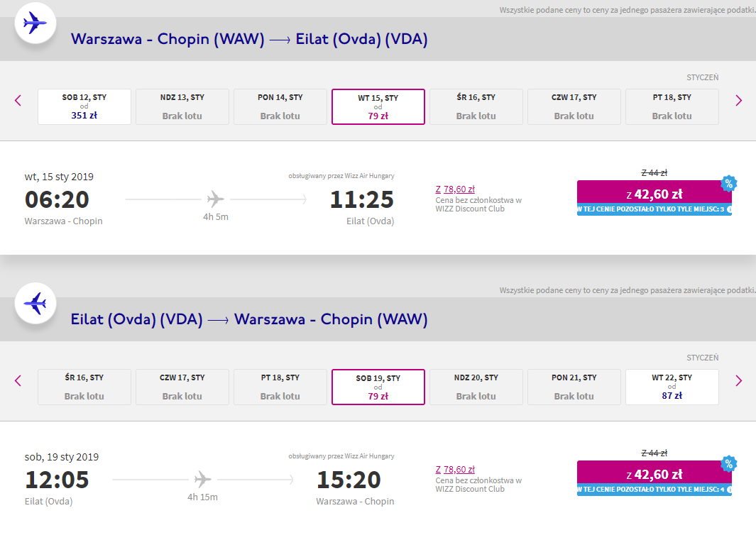Select WT 15, STY outbound date tab
The image size is (756, 535).
click(x=378, y=106)
